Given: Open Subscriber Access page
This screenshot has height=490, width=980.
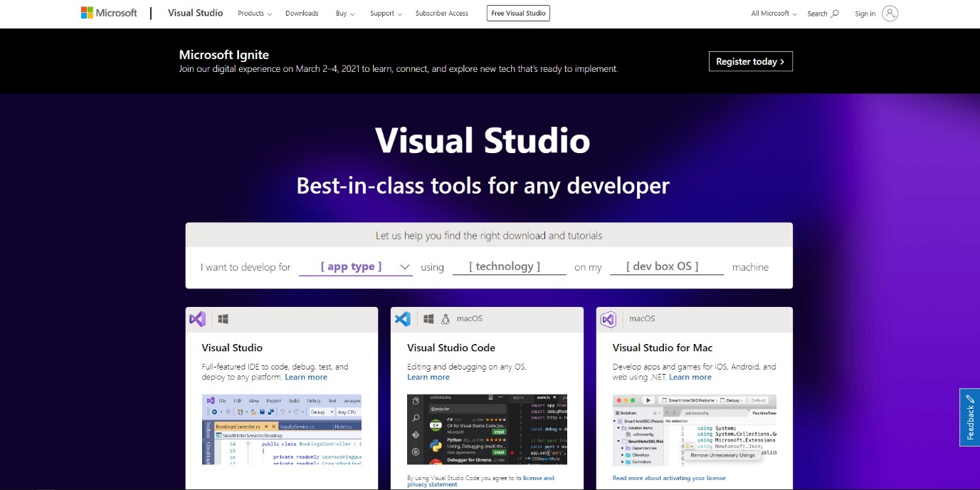Looking at the screenshot, I should point(441,14).
